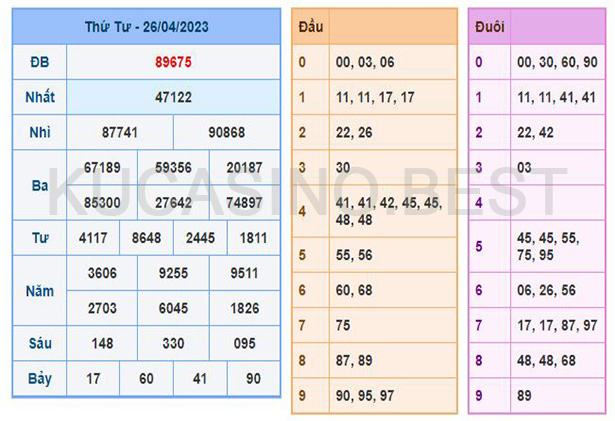Click the purple 'Đuôi' table header
Screen dimensions: 615x421
pyautogui.click(x=489, y=27)
